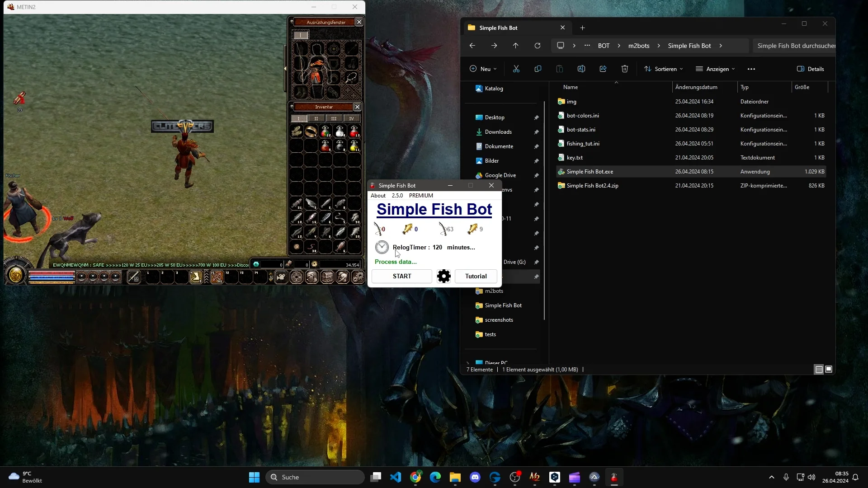Image resolution: width=868 pixels, height=488 pixels.
Task: Open Simple Fish Bot settings gear
Action: (443, 276)
